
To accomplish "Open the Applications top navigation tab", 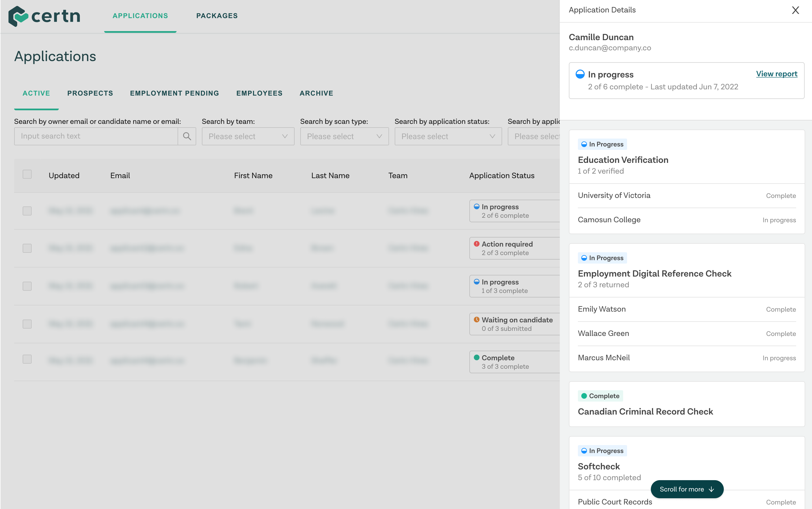I will [140, 16].
